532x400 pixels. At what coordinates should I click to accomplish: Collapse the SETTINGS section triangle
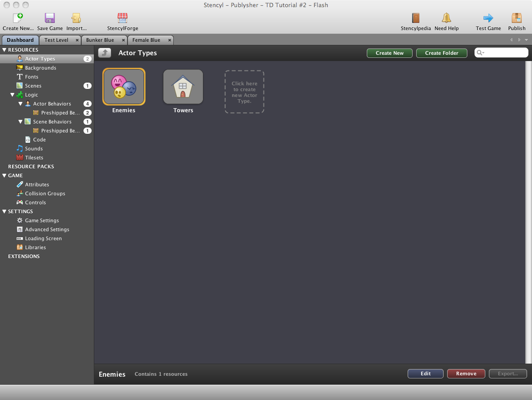(x=4, y=212)
